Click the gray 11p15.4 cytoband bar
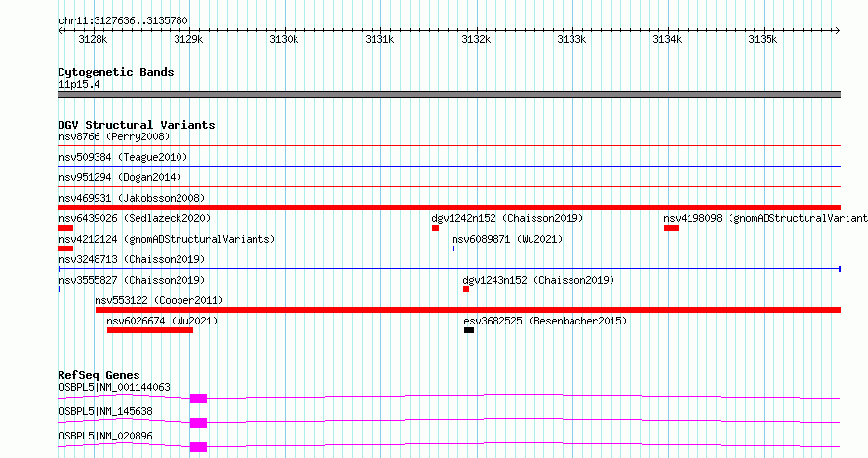Screen dimensions: 868x458 pos(450,95)
